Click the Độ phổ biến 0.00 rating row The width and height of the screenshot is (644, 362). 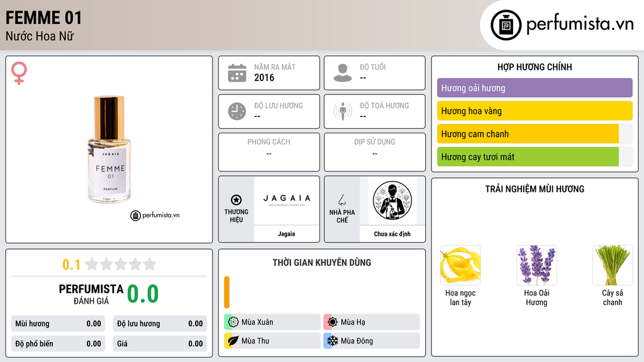58,344
